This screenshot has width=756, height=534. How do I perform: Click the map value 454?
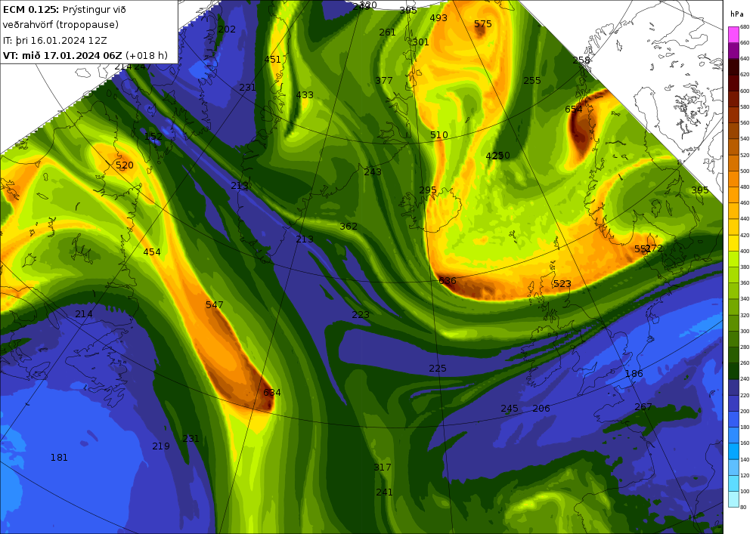152,252
